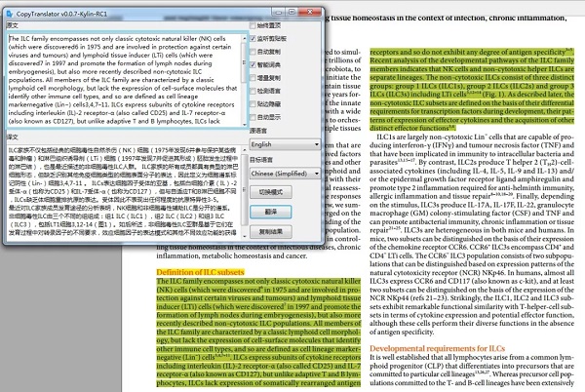Open the source language dropdown showing English
This screenshot has height=392, width=585.
pyautogui.click(x=285, y=144)
